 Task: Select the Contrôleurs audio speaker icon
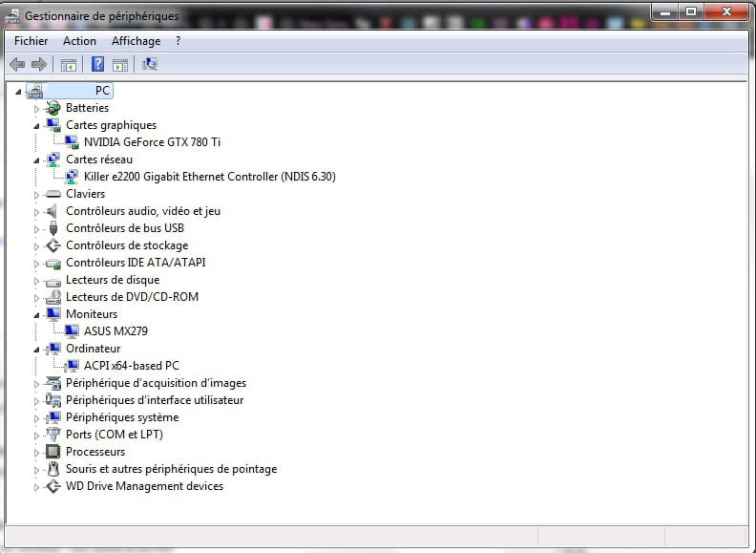(x=52, y=211)
